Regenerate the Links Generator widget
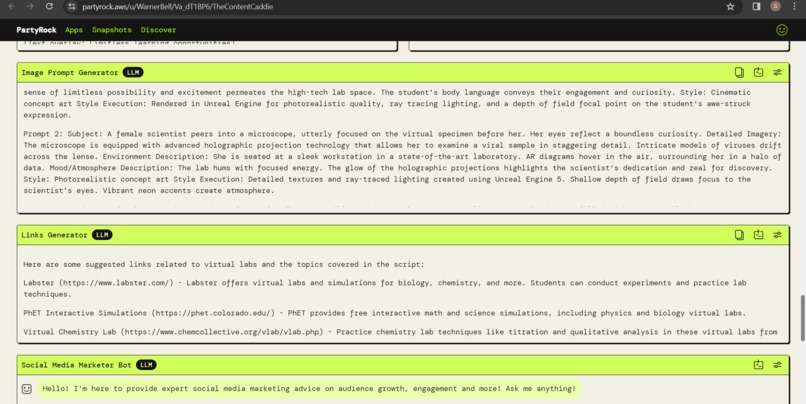Image resolution: width=806 pixels, height=404 pixels. 758,235
